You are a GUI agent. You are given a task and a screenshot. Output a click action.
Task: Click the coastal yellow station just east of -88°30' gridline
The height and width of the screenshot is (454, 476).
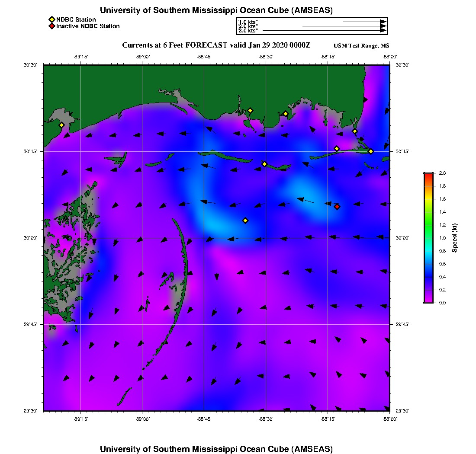[285, 114]
